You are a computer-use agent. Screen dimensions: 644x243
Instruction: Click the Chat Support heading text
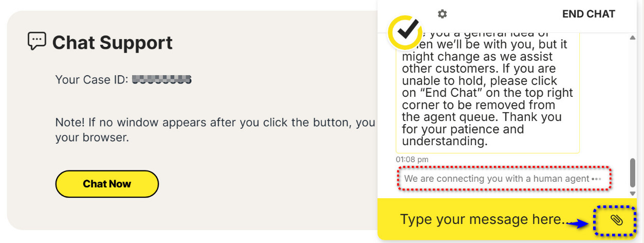click(113, 43)
